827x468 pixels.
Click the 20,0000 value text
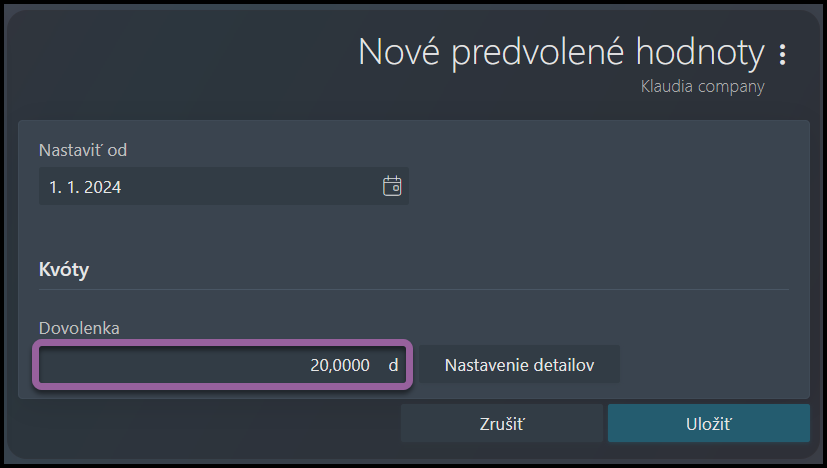point(340,365)
